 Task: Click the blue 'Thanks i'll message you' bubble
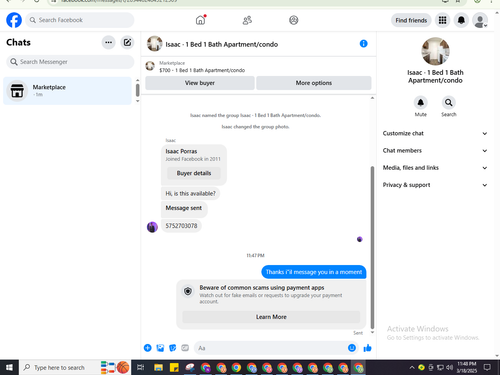pyautogui.click(x=314, y=272)
